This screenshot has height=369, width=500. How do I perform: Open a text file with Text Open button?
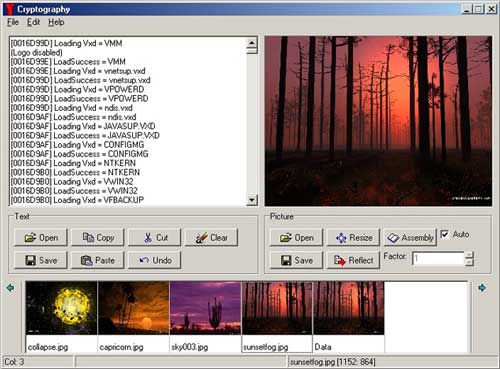[41, 238]
